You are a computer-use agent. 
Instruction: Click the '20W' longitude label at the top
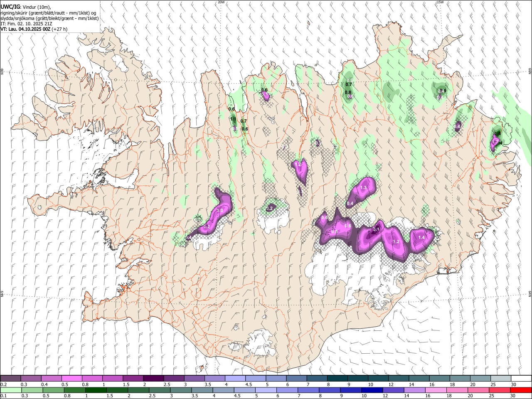(221, 2)
